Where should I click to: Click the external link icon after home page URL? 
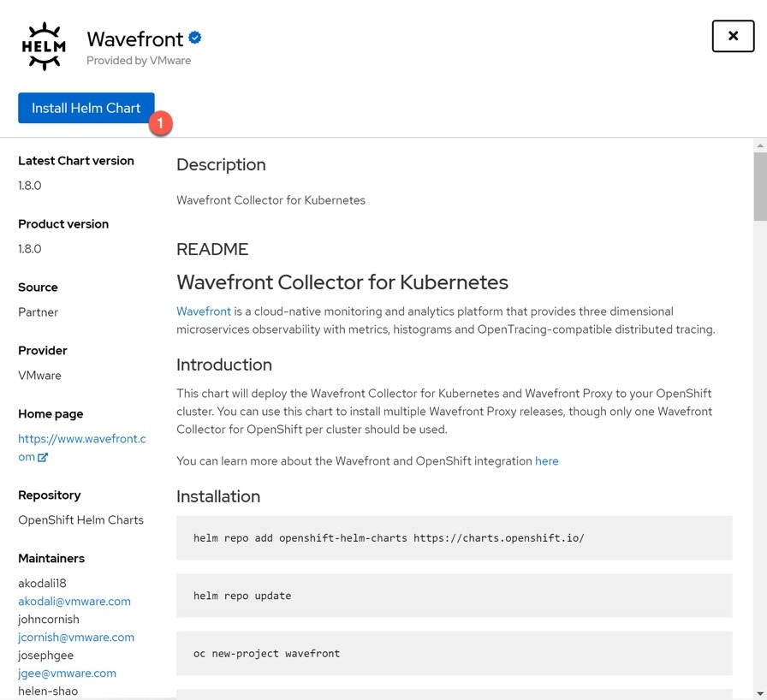(43, 458)
